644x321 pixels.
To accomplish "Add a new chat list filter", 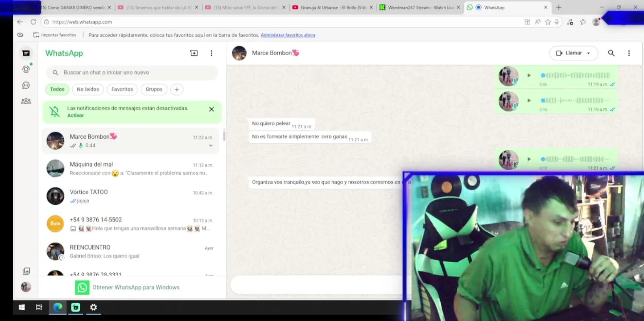I will [177, 89].
